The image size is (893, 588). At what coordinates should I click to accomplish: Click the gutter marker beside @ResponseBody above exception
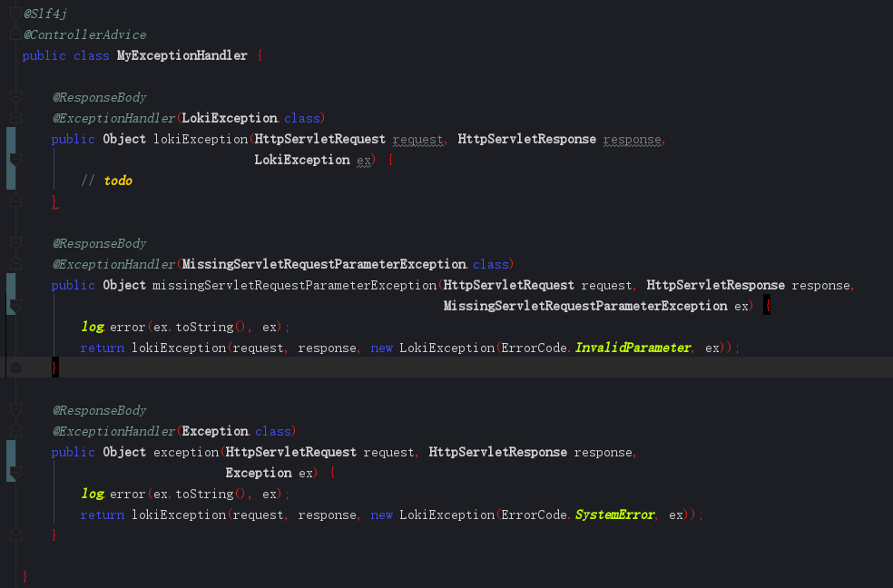tap(15, 409)
